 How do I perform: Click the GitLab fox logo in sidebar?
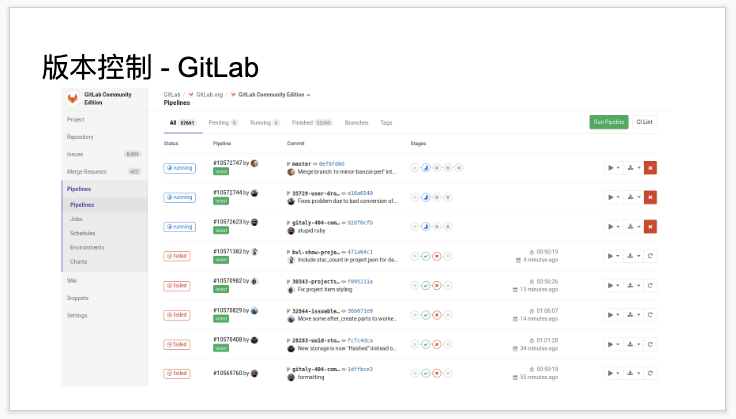[x=72, y=99]
